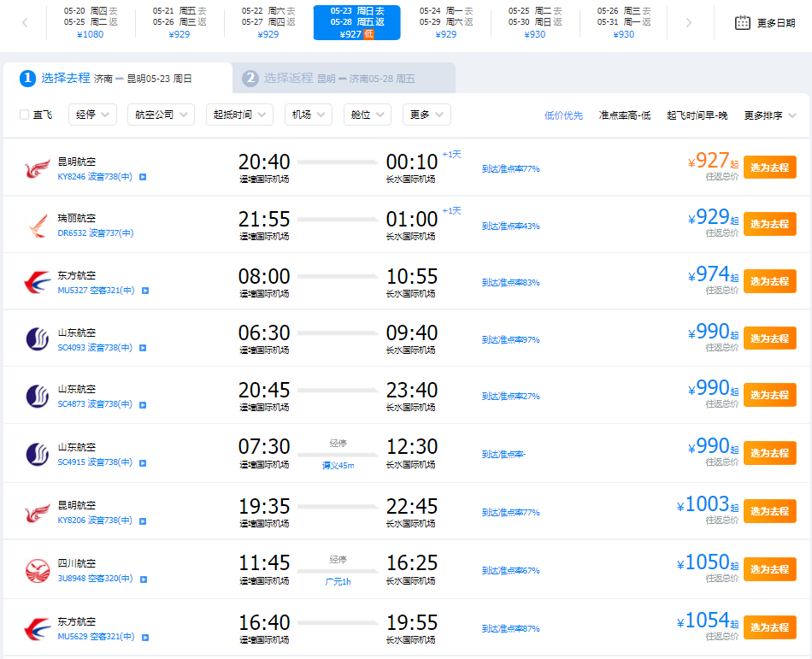This screenshot has width=812, height=659.
Task: Choose 选为去程 for flight SC4873
Action: 769,395
